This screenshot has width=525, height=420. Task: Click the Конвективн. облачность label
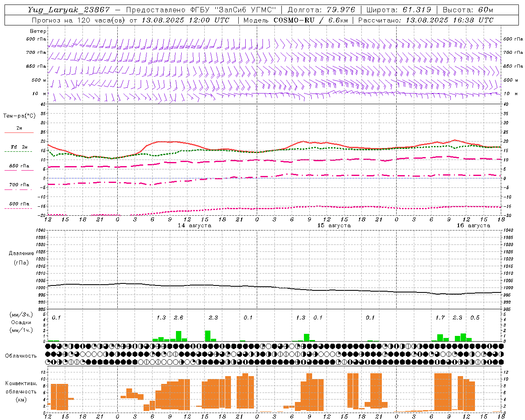(x=21, y=388)
